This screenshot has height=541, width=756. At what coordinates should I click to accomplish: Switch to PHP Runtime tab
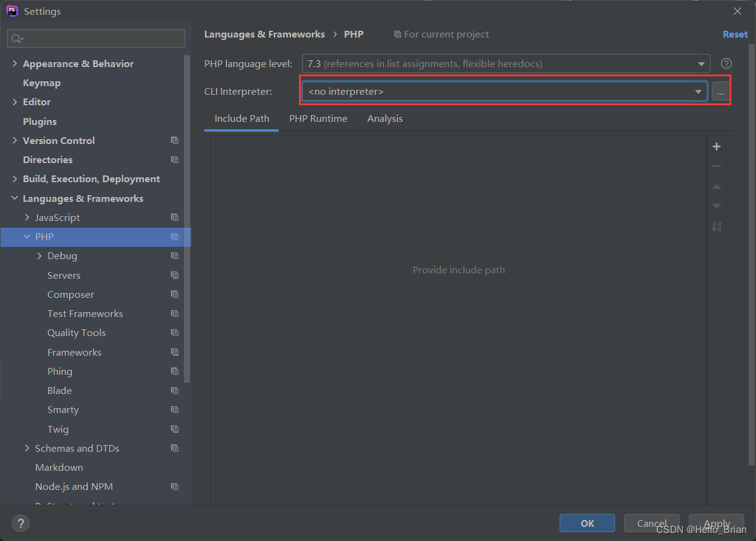[318, 119]
